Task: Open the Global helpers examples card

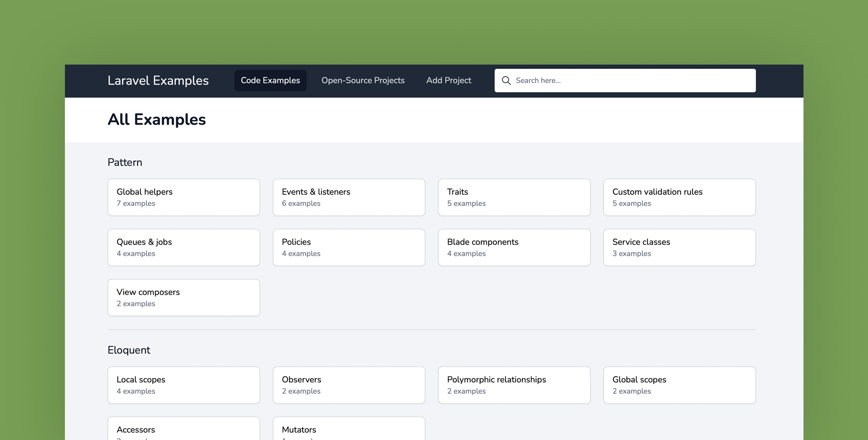Action: coord(183,197)
